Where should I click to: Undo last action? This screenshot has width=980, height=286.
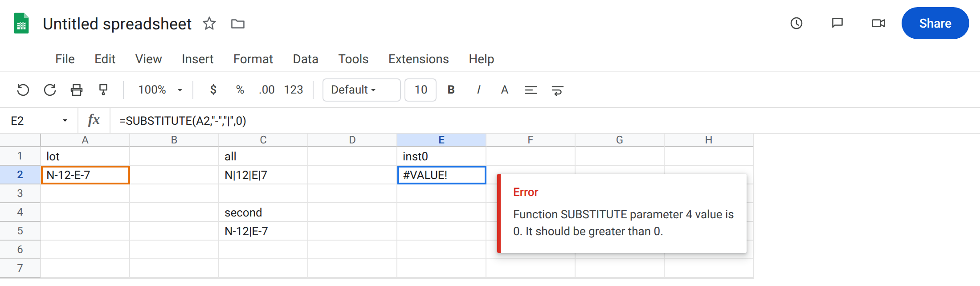[x=23, y=90]
